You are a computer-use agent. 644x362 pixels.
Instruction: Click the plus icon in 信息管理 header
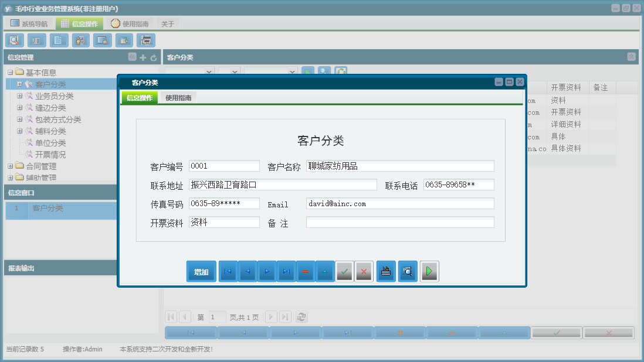click(x=143, y=57)
